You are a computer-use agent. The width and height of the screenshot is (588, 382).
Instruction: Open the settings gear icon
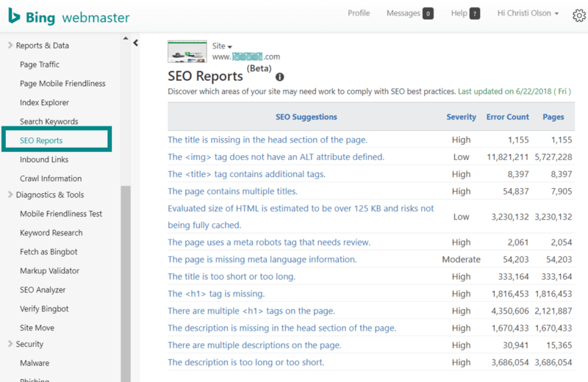pyautogui.click(x=579, y=15)
